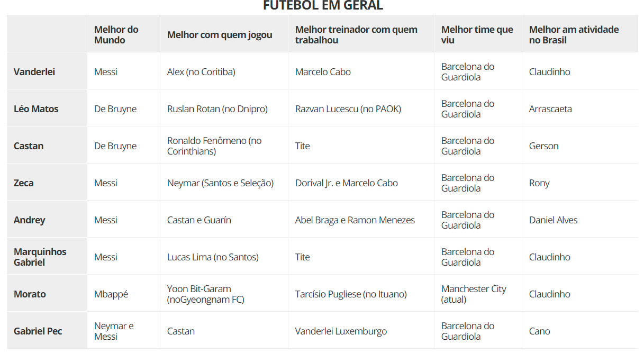Click the 'Razvan Lucescu (no PAOK)' cell
This screenshot has width=644, height=353.
[348, 109]
